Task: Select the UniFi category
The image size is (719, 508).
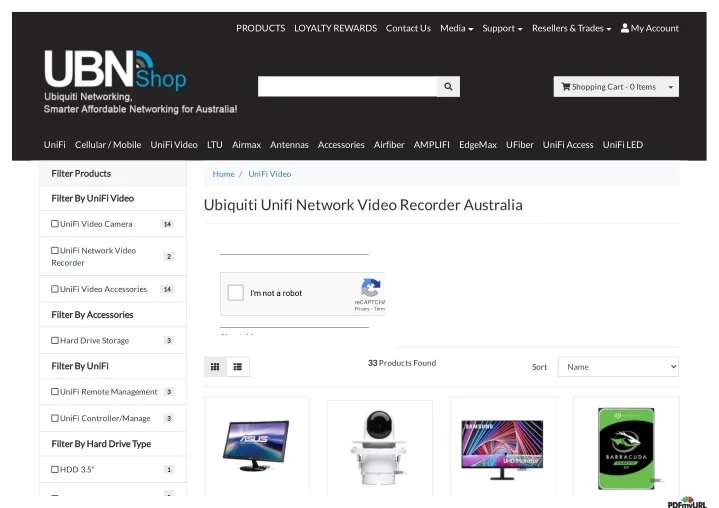Action: 55,145
